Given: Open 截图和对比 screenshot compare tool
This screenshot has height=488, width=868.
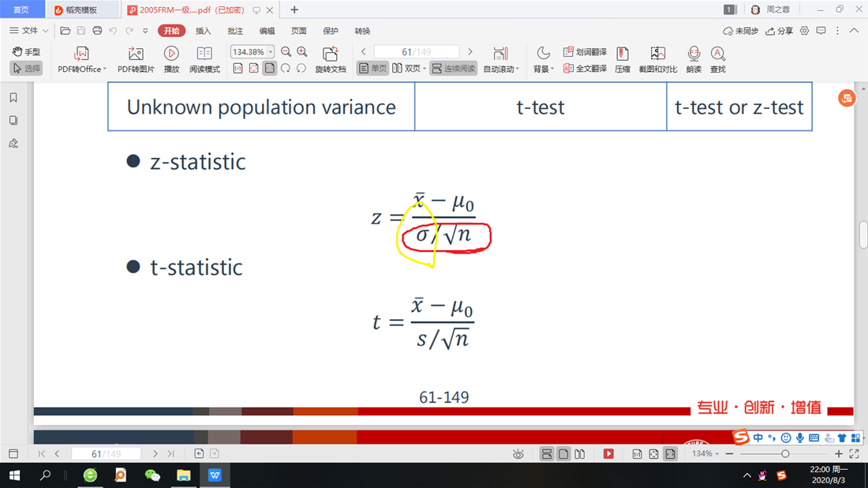Looking at the screenshot, I should tap(657, 54).
